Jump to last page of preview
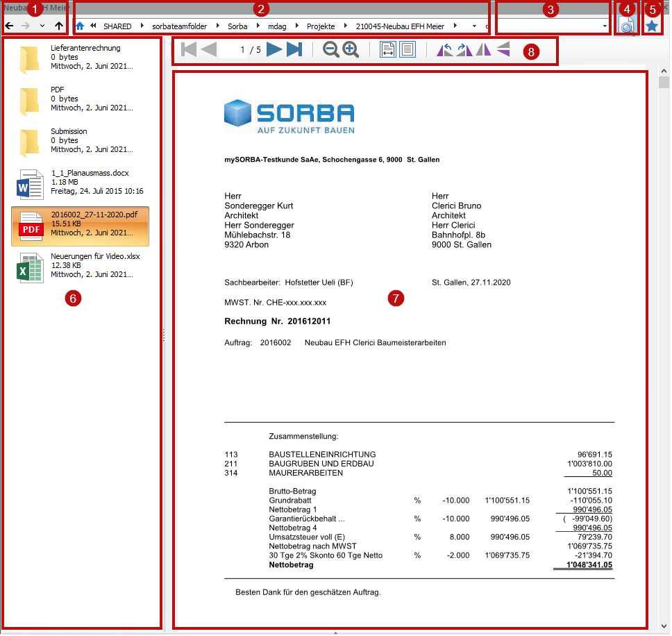The width and height of the screenshot is (672, 636). click(294, 50)
